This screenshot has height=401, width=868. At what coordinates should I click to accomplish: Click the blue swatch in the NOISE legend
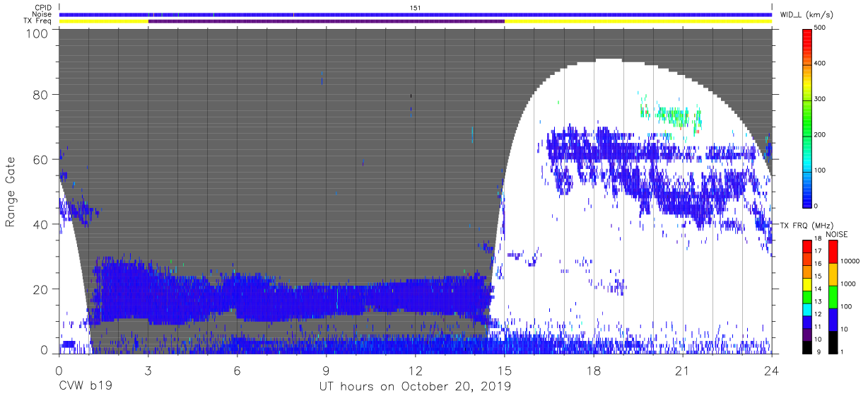833,319
